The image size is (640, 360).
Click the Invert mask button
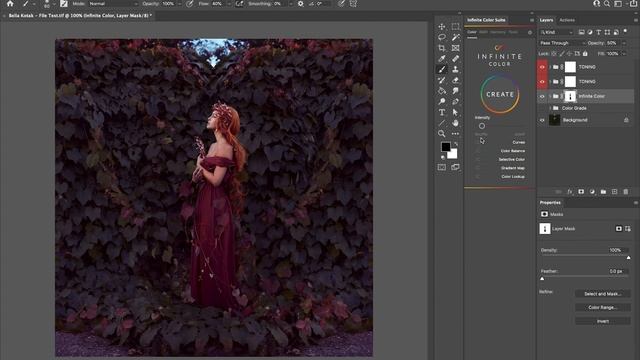(x=602, y=321)
